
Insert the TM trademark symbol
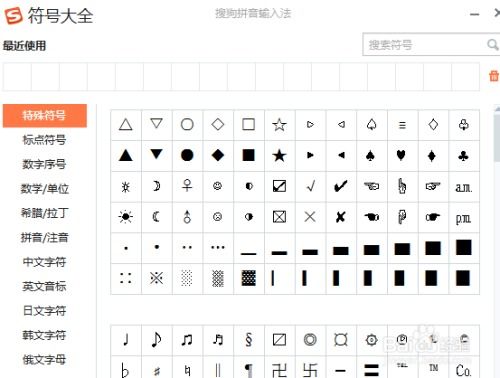tap(433, 368)
